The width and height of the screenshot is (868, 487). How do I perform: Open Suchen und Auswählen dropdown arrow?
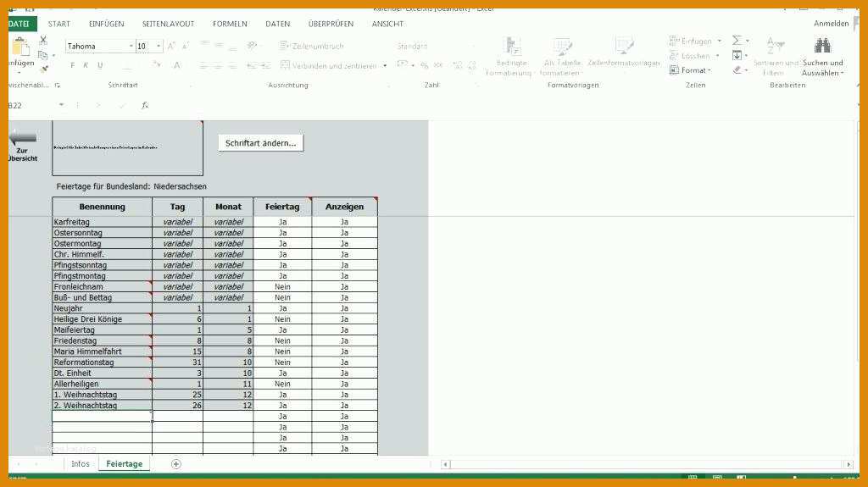pos(843,73)
